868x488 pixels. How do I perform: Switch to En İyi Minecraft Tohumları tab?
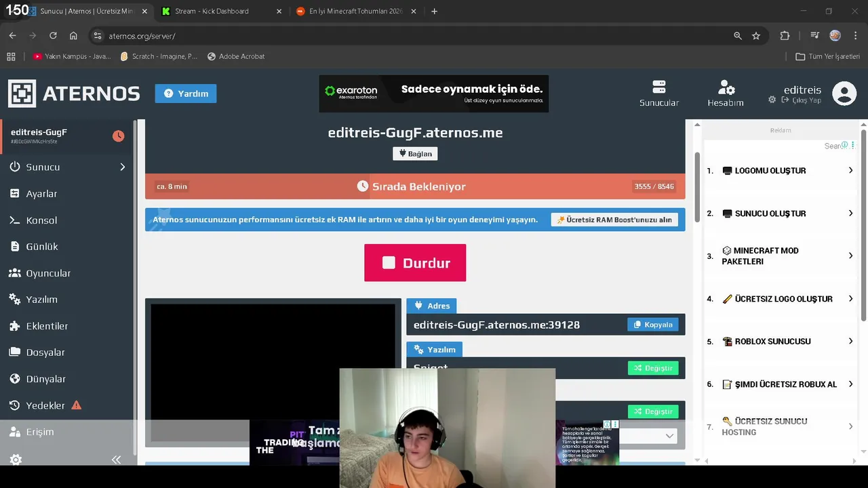(356, 11)
